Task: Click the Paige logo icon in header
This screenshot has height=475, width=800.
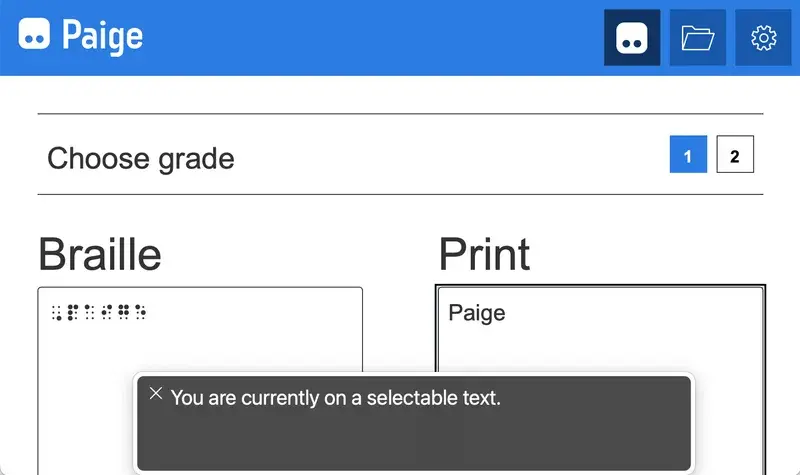Action: tap(35, 36)
